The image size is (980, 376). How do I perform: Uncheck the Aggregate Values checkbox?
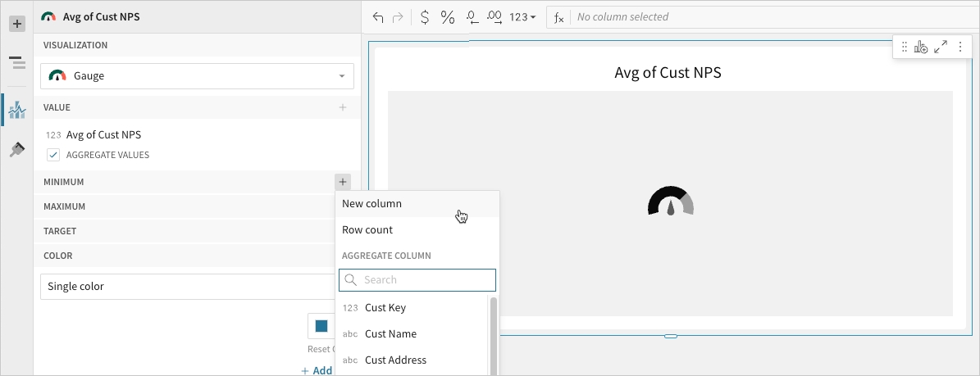pos(53,155)
